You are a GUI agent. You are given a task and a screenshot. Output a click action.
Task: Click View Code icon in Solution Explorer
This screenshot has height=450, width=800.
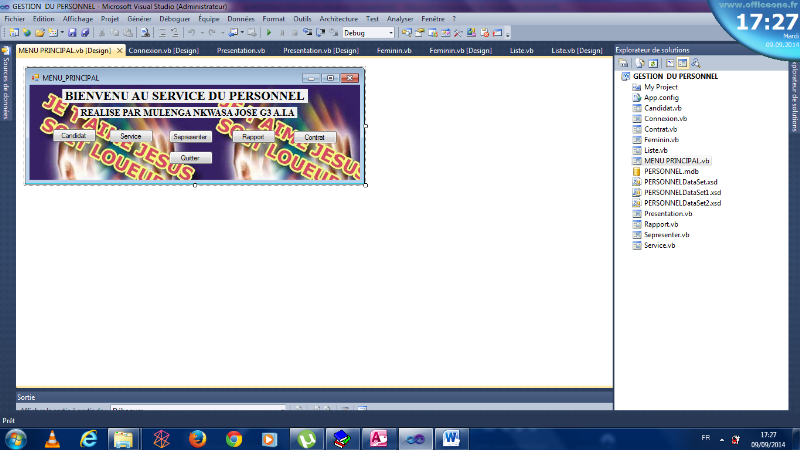670,63
